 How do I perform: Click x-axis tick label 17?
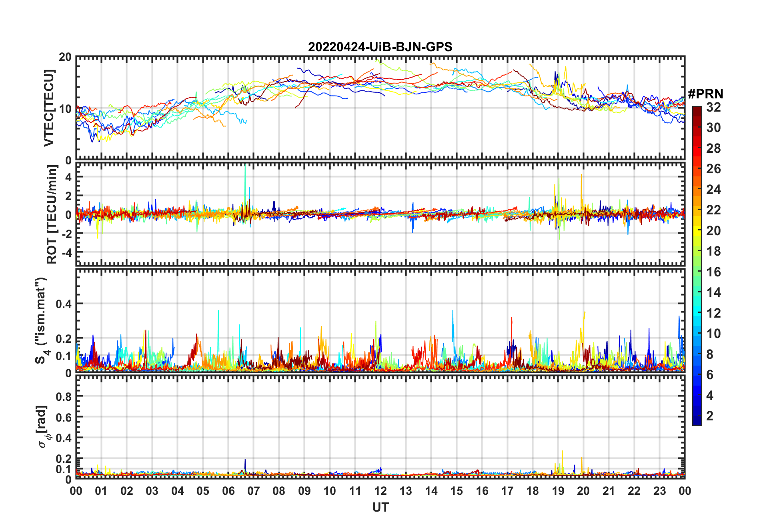[507, 491]
